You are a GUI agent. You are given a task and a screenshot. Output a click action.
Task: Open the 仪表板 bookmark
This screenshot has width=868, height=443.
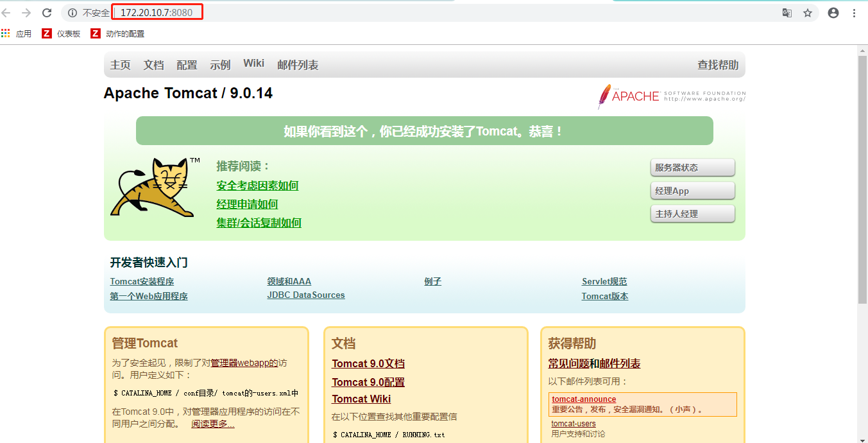[x=62, y=33]
